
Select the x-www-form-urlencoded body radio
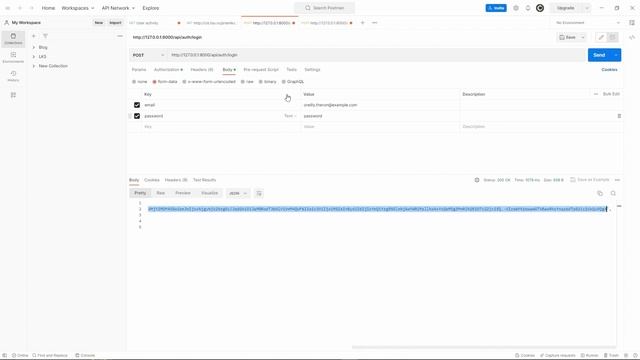coord(184,82)
